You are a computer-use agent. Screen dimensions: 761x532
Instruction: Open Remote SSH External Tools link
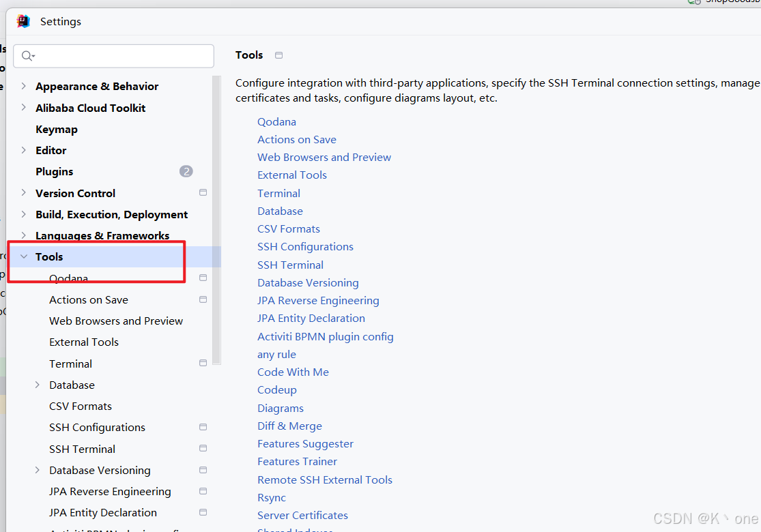tap(325, 480)
